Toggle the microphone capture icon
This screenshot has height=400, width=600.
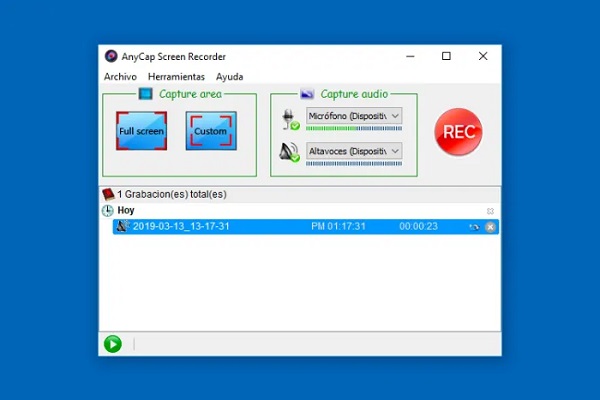(290, 119)
